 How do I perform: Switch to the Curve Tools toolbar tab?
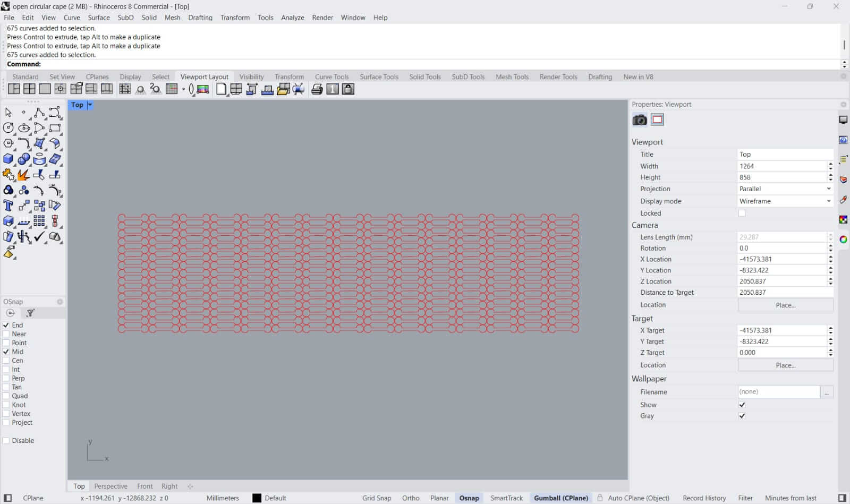[x=331, y=77]
